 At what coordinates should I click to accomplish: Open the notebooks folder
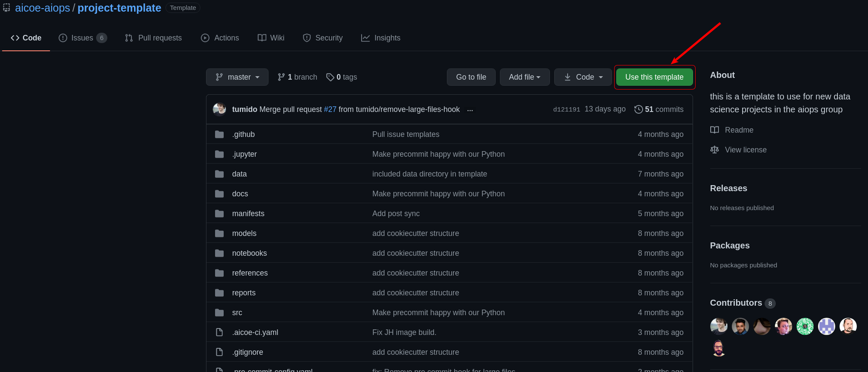click(x=250, y=253)
